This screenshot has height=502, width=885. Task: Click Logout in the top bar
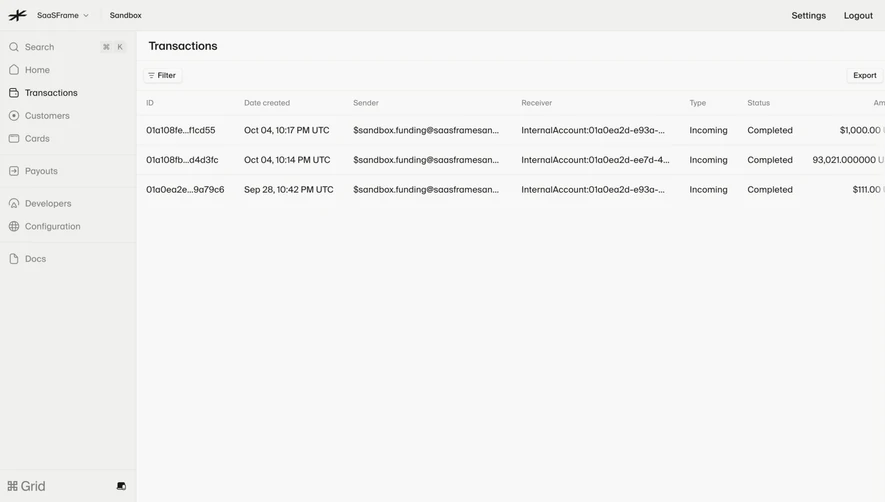(x=858, y=15)
